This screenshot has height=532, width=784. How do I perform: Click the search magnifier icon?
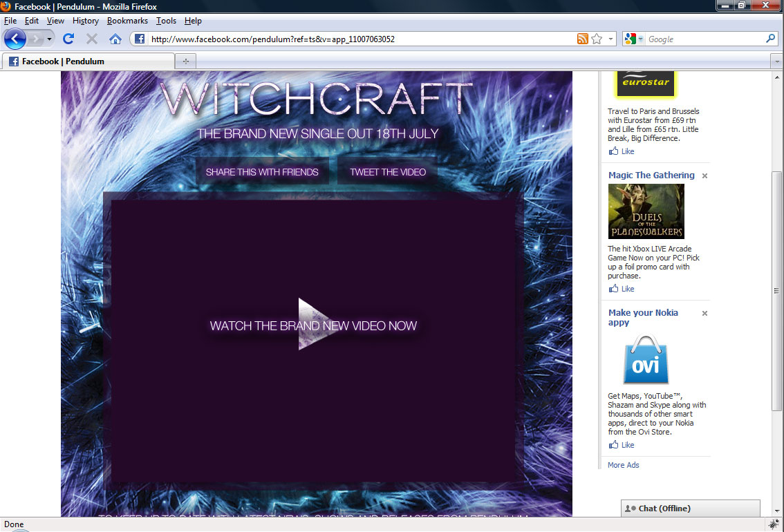click(770, 39)
